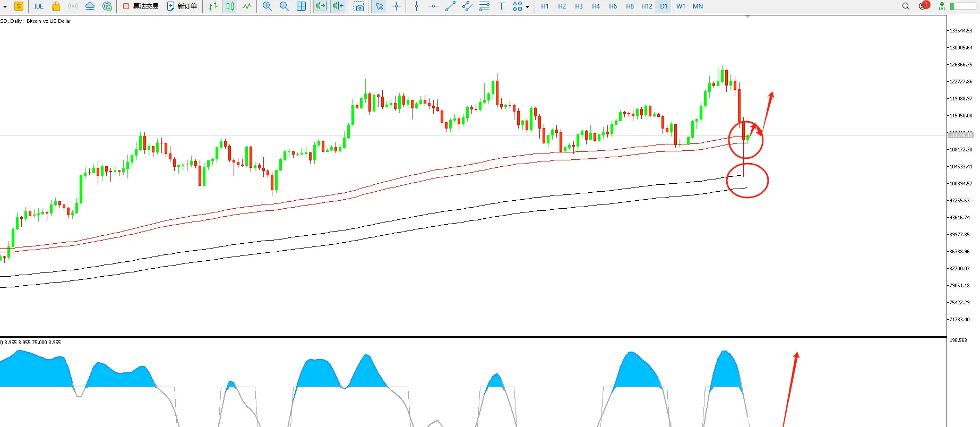Open chat notifications with red badge
The width and height of the screenshot is (980, 427).
pyautogui.click(x=924, y=6)
